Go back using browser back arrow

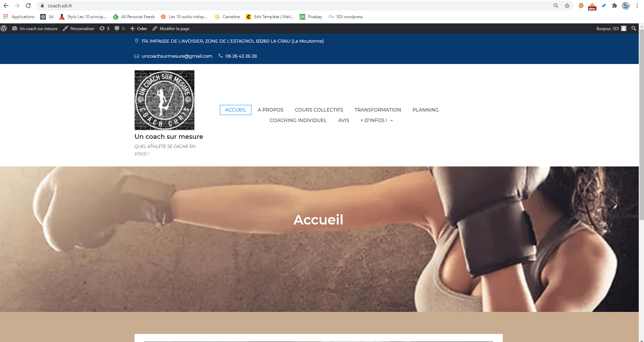tap(6, 6)
